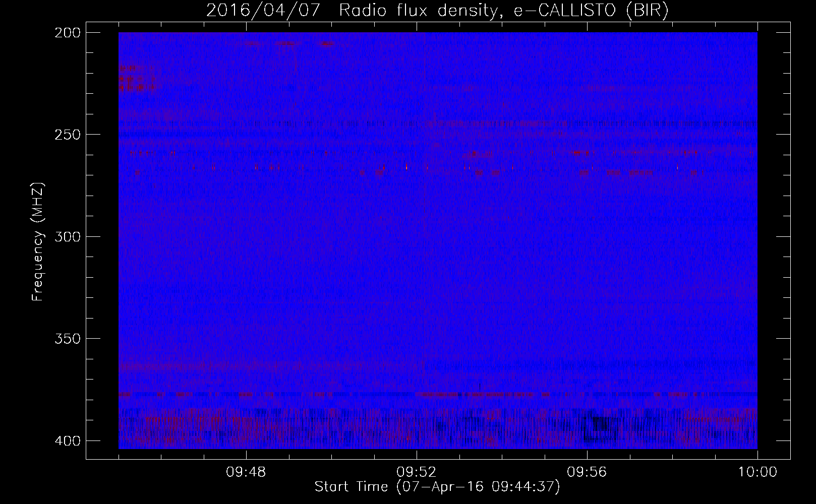Click the 09:48 time tick label
Screen dimensions: 816x504
coord(246,473)
